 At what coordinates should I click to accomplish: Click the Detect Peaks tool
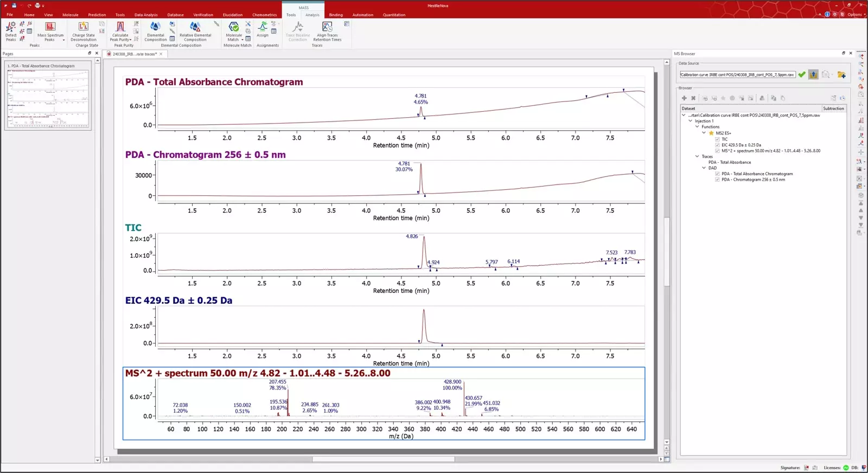(11, 30)
